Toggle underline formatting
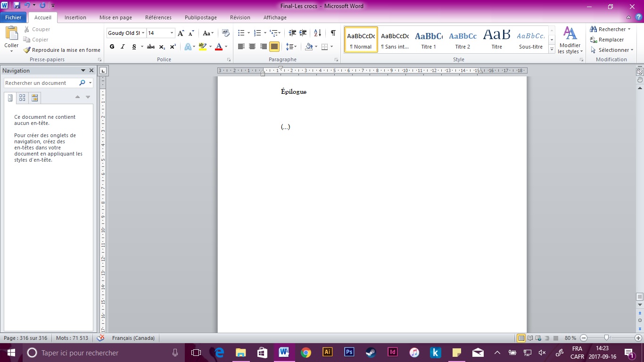The image size is (644, 362). click(134, 47)
